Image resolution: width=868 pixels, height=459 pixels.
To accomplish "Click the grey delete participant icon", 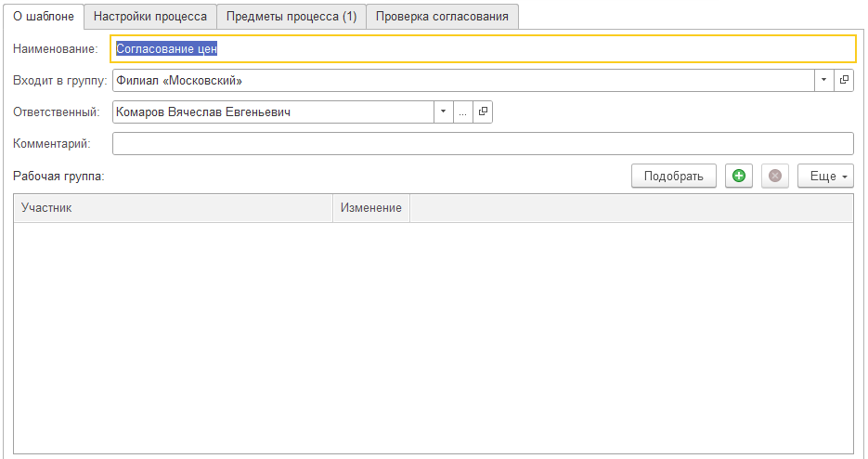I will 775,176.
